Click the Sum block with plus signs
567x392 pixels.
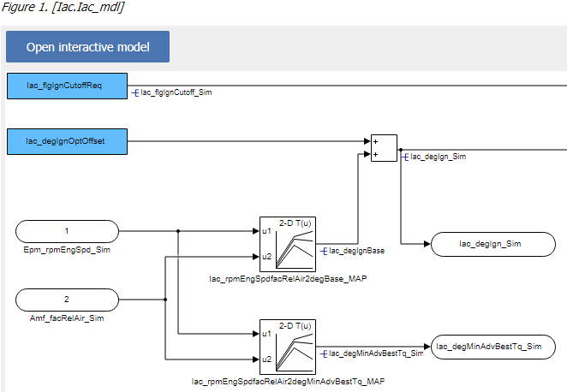[383, 147]
